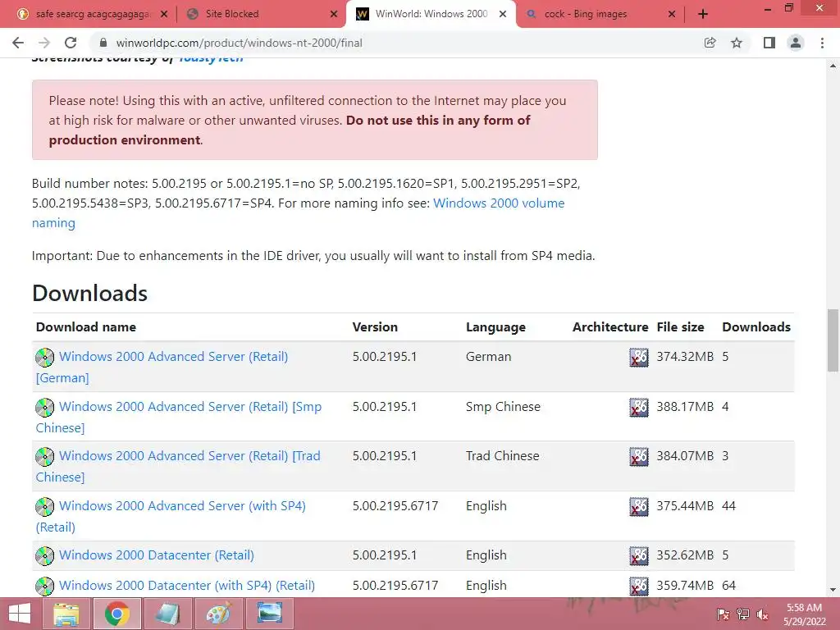
Task: Click the Version column header
Action: (x=375, y=326)
